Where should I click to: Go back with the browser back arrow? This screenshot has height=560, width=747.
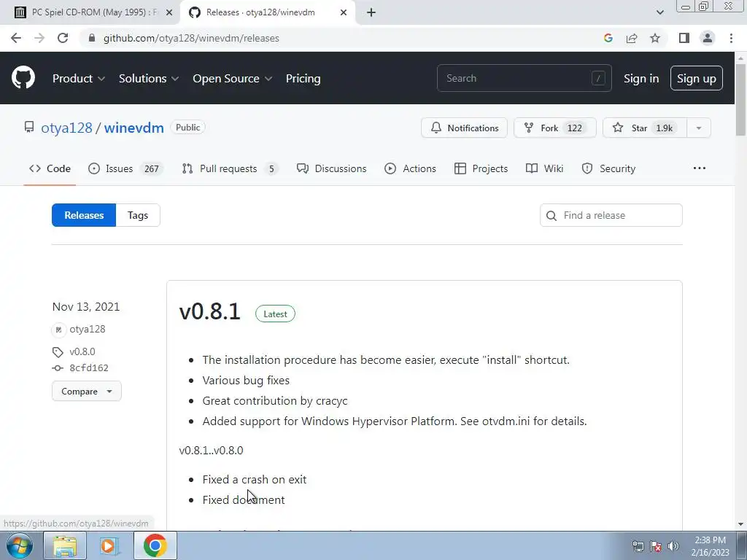(x=16, y=38)
